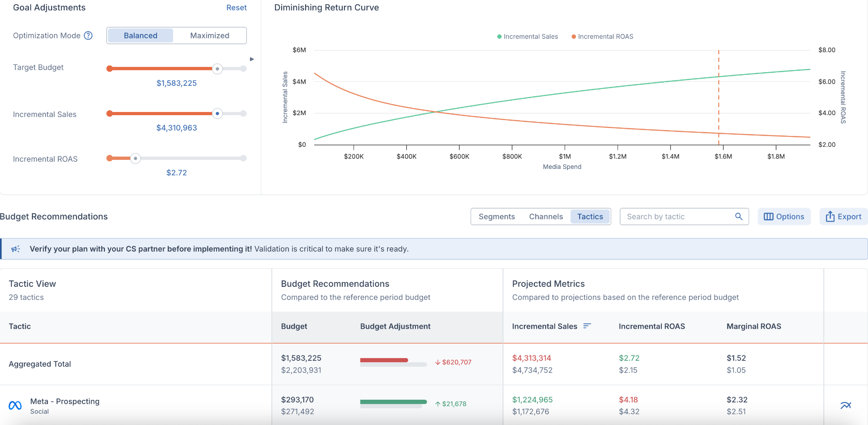The height and width of the screenshot is (425, 868).
Task: Select Balanced optimization mode
Action: tap(140, 35)
